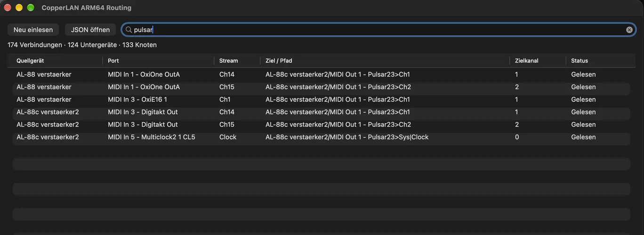Clear the search field with the X icon
This screenshot has width=644, height=235.
[629, 30]
